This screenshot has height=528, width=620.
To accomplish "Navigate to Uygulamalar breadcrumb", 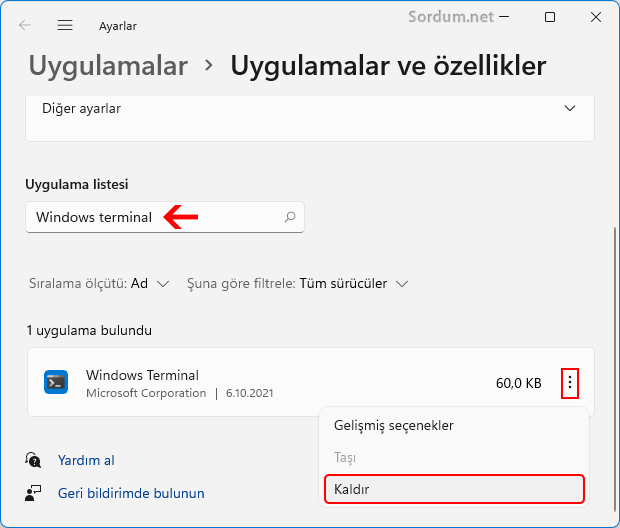I will [x=108, y=66].
